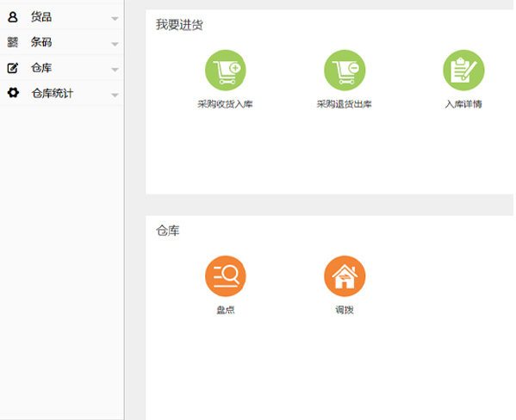Click the edit icon beside 仓库 sidebar item
Image resolution: width=516 pixels, height=420 pixels.
(x=13, y=68)
